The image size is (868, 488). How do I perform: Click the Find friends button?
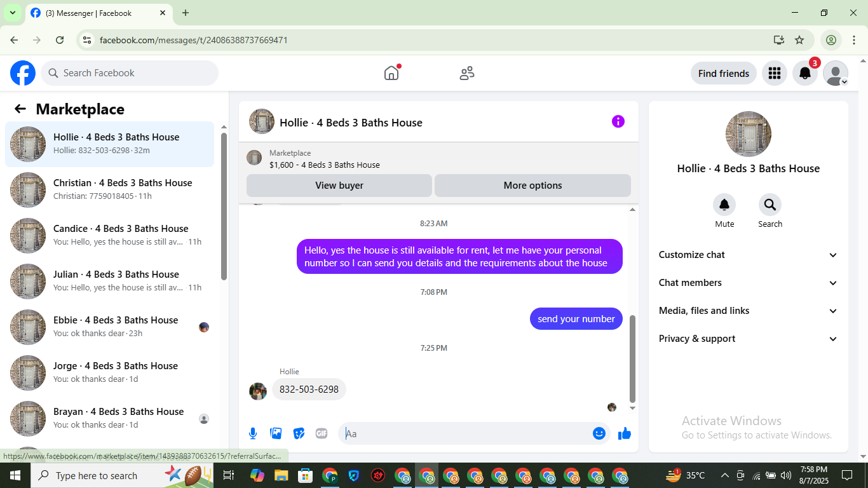pos(724,73)
